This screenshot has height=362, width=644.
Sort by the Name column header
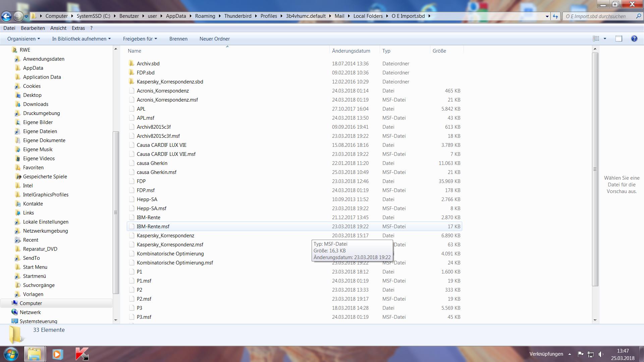[x=228, y=51]
